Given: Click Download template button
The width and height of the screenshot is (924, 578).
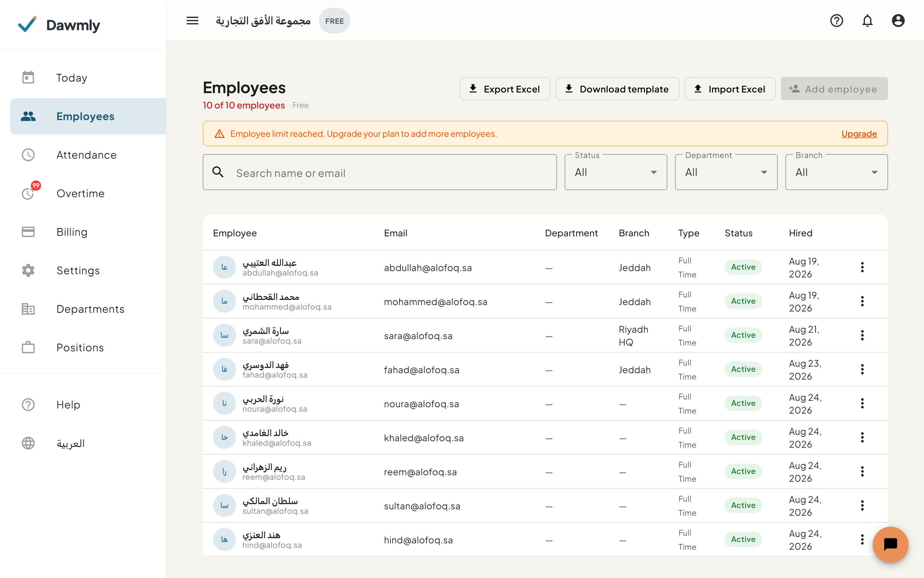Looking at the screenshot, I should 617,89.
